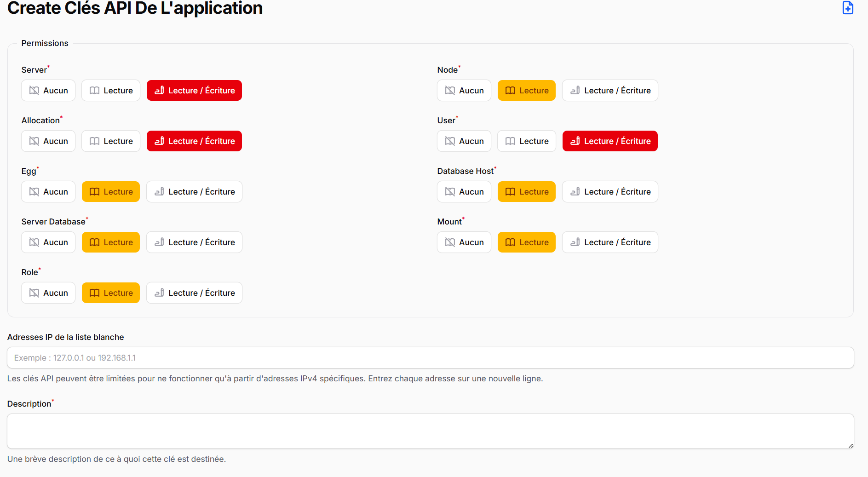Click the pen icon on Allocation's Lecture/Écriture button
Viewport: 868px width, 477px height.
click(x=159, y=141)
